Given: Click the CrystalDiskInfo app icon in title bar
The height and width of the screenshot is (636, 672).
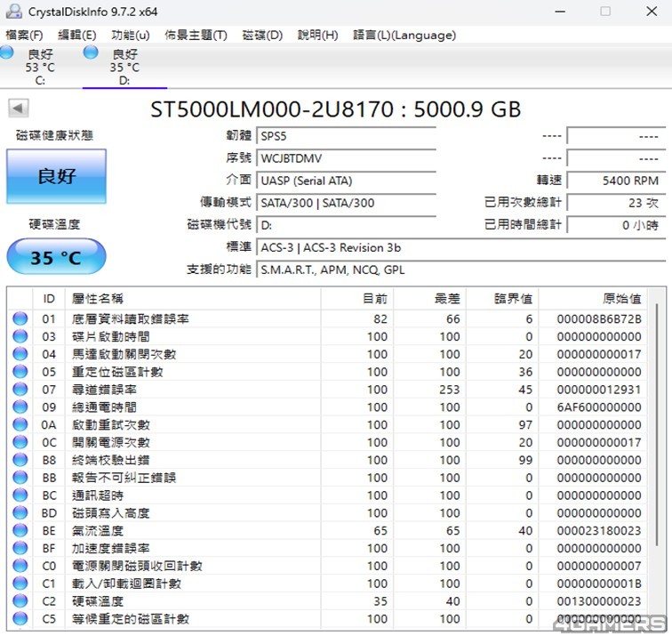Looking at the screenshot, I should pyautogui.click(x=13, y=12).
